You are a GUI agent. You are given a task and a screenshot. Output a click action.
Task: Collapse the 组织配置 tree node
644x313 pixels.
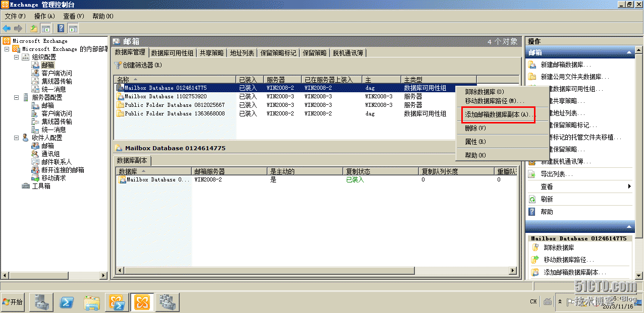[x=16, y=57]
